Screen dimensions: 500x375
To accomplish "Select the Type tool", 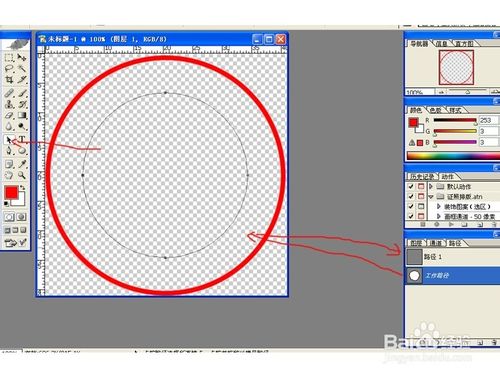I will [x=22, y=140].
